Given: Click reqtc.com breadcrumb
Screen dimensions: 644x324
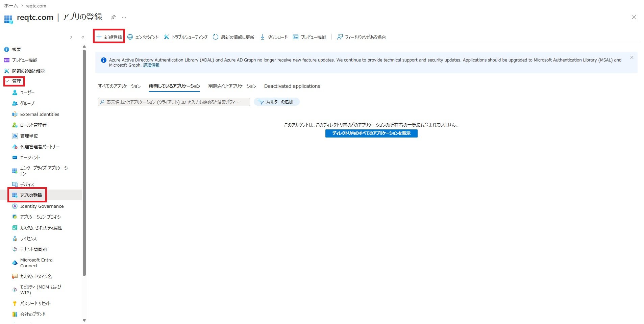Looking at the screenshot, I should (x=36, y=6).
